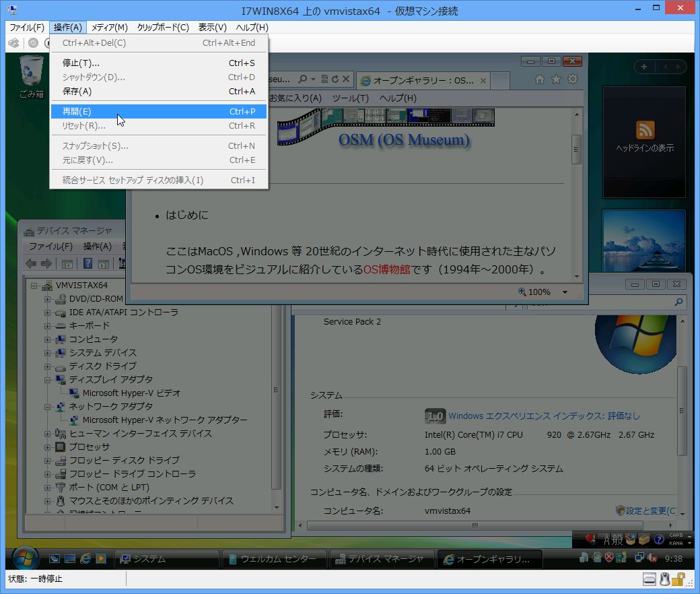Launch Internet Explorer from quick launch
700x594 pixels.
coord(85,558)
